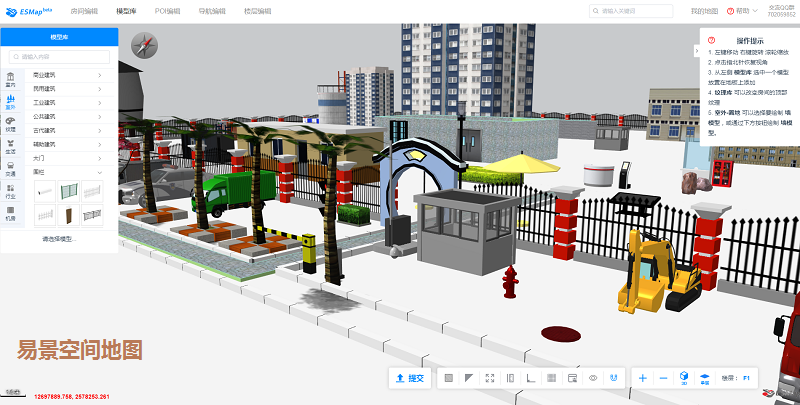Viewport: 800px width, 405px height.
Task: Pick the green mesh fence model thumbnail
Action: click(69, 191)
